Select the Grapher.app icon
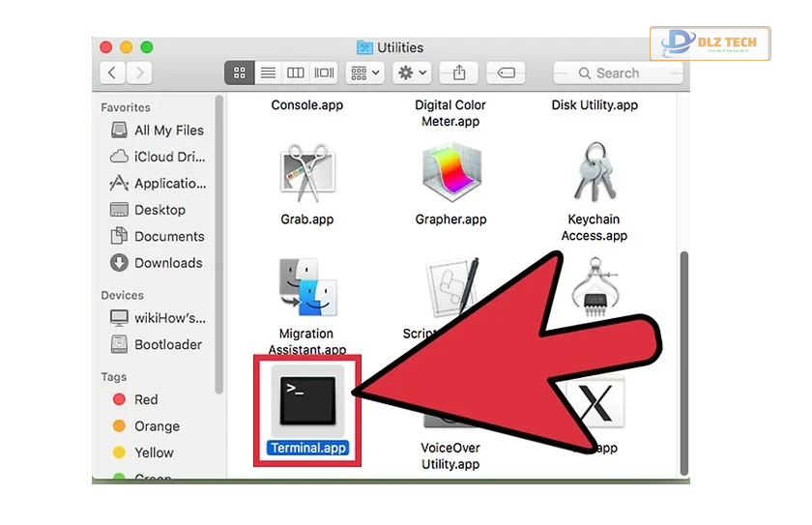Image resolution: width=812 pixels, height=525 pixels. click(451, 173)
